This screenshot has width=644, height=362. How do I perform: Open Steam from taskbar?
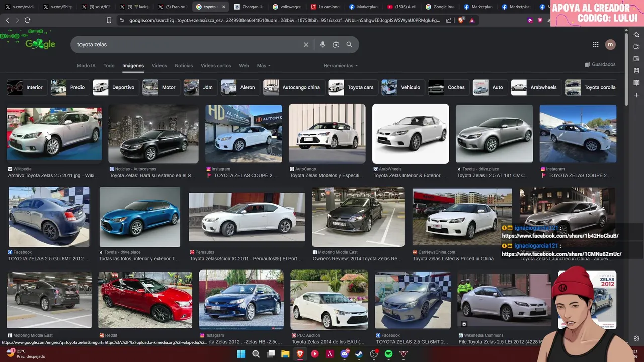[x=359, y=354]
